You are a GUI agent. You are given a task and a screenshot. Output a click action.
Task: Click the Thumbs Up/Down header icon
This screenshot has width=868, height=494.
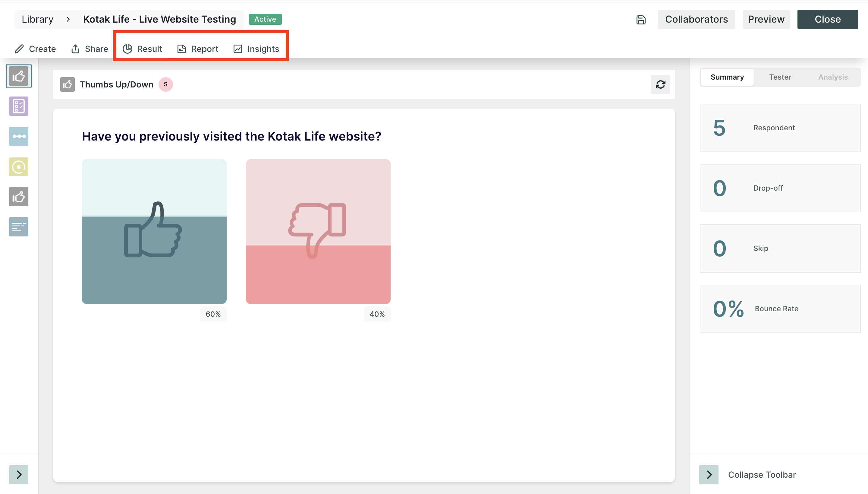[x=68, y=84]
